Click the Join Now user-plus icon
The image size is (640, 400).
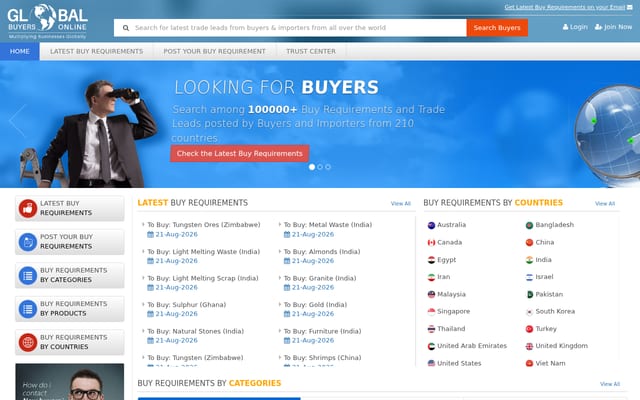(598, 27)
